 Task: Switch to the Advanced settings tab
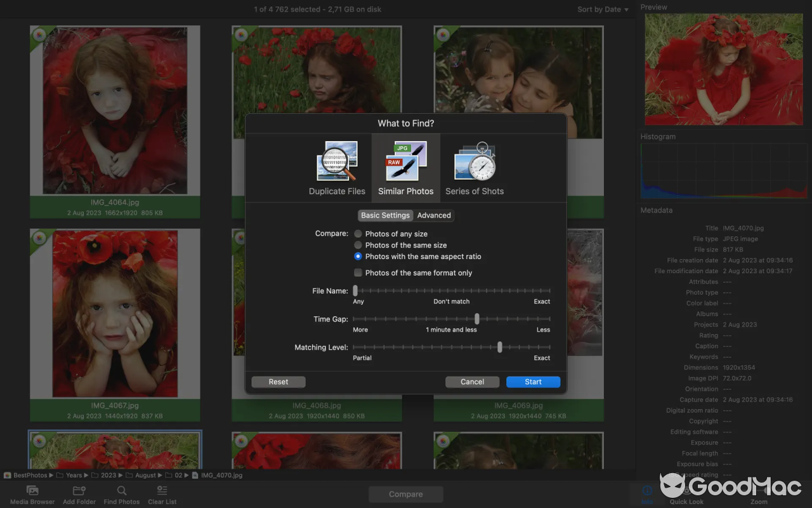(x=434, y=215)
